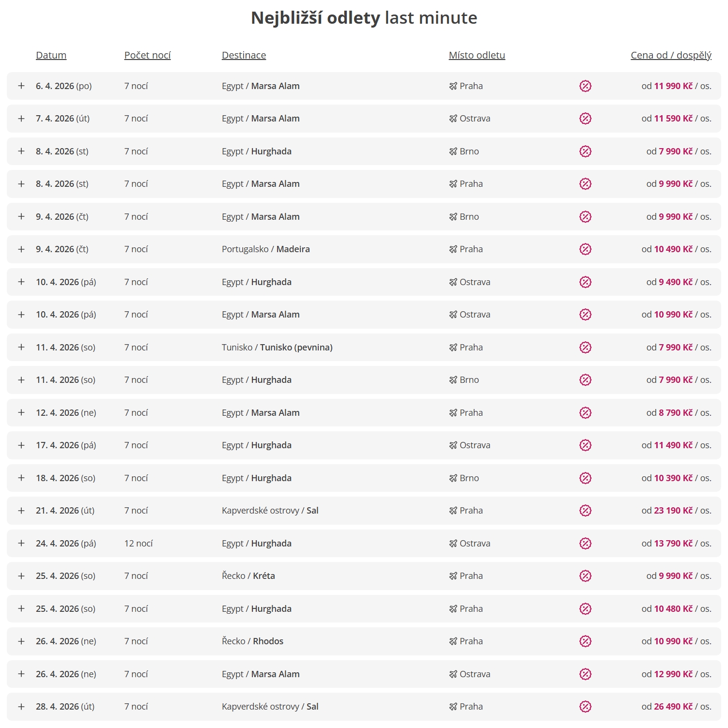Click discount icon on 8 790 Kč Marsa Alam row
This screenshot has width=728, height=728.
point(585,413)
